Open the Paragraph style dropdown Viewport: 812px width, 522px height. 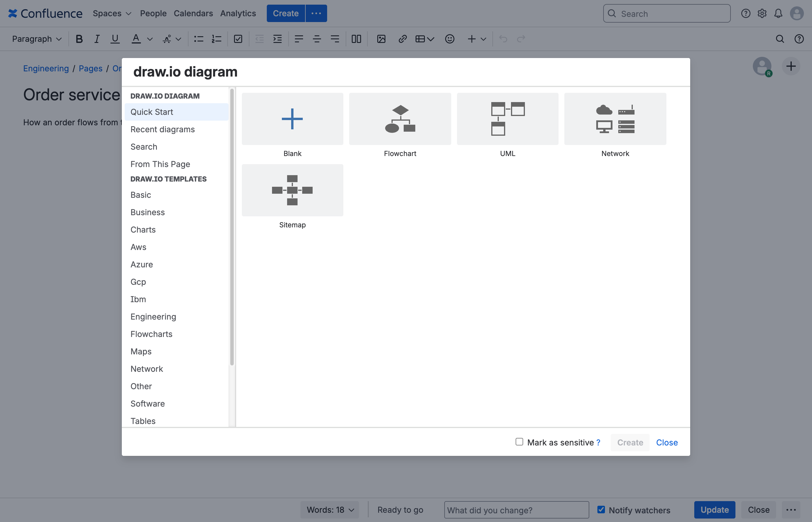[x=37, y=39]
